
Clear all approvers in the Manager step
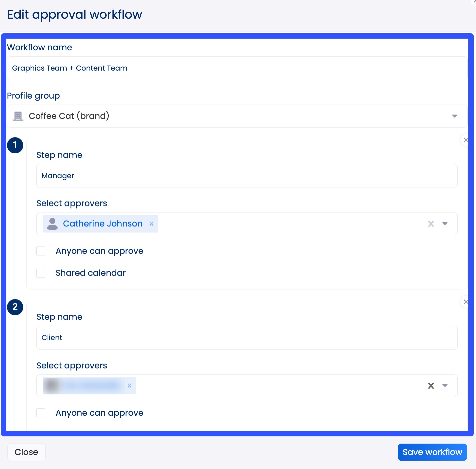(x=431, y=224)
